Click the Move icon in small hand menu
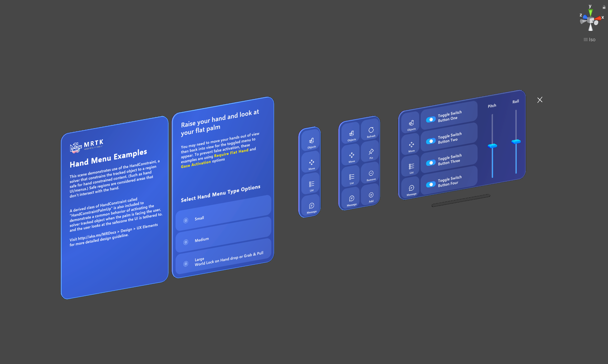608x364 pixels. point(312,162)
